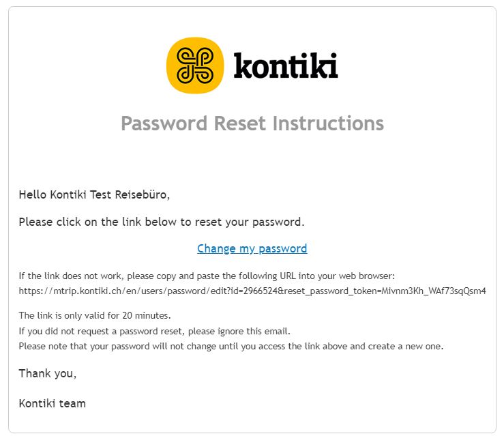The image size is (504, 436).
Task: Open the Change my password link
Action: point(252,248)
